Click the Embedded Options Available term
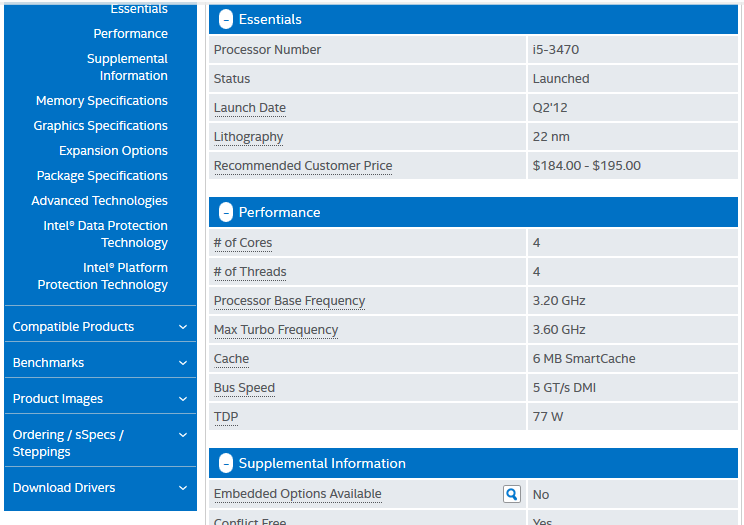Viewport: 744px width, 525px height. (x=298, y=494)
